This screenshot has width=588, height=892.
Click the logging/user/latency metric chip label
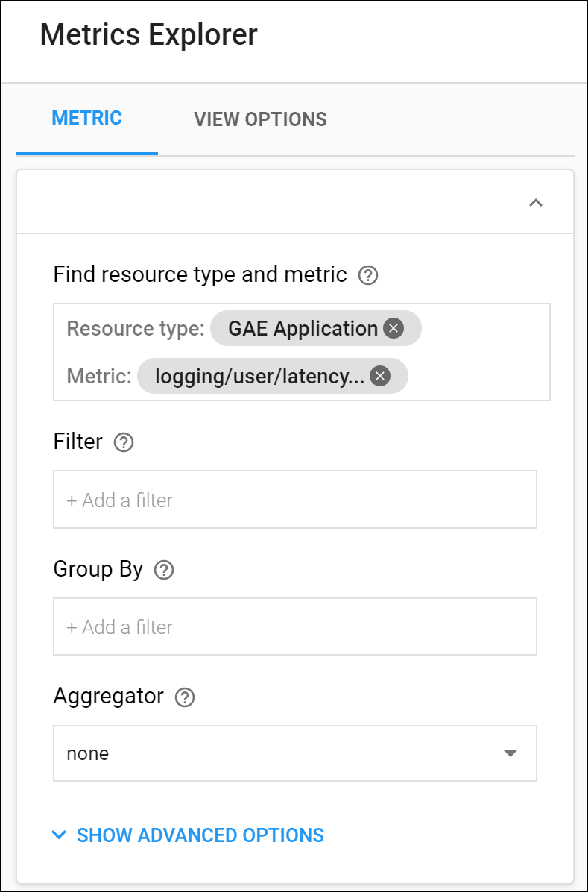(x=259, y=377)
